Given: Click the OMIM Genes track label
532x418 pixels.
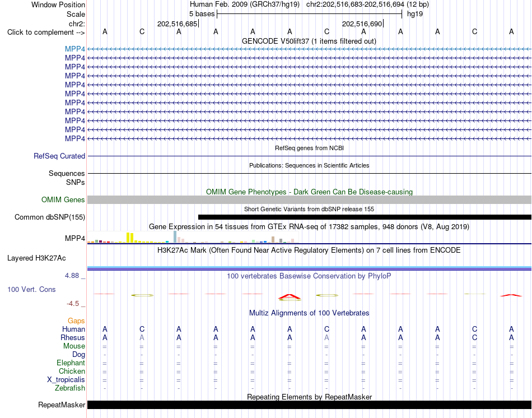Looking at the screenshot, I should pyautogui.click(x=63, y=199).
